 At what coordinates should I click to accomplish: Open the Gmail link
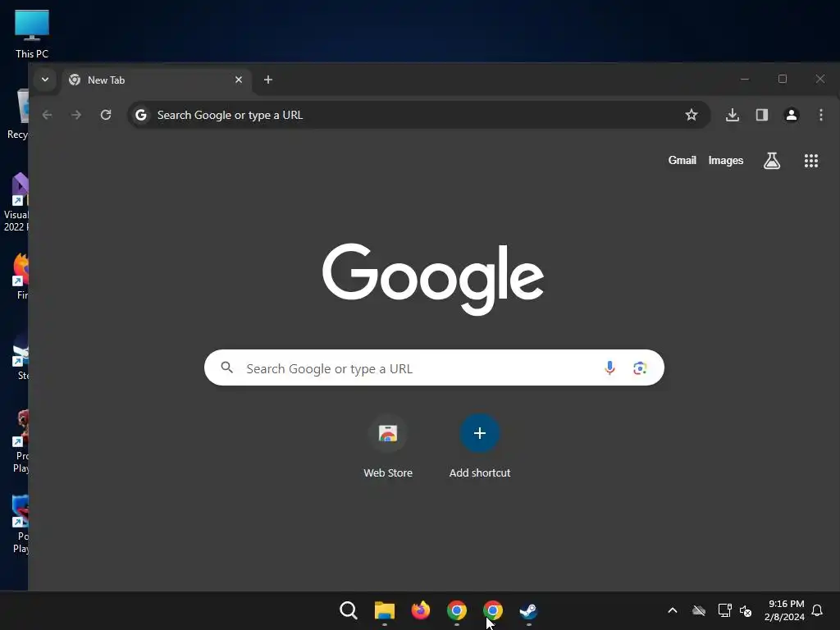[682, 160]
